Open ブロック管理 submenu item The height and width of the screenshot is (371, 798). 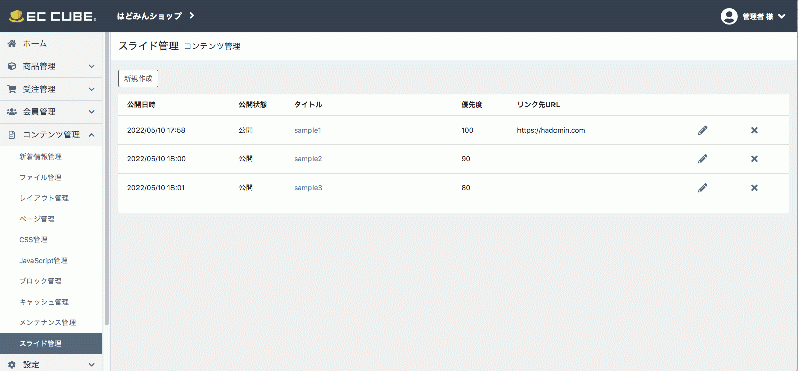pyautogui.click(x=40, y=281)
